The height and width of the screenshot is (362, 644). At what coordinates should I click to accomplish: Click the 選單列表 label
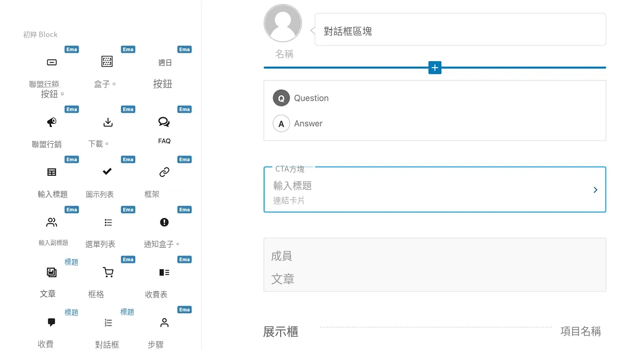click(100, 244)
